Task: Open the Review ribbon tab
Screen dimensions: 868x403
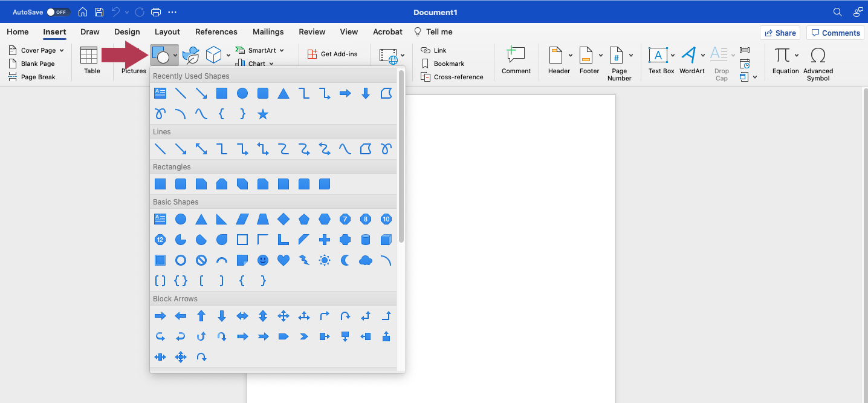Action: pos(312,31)
